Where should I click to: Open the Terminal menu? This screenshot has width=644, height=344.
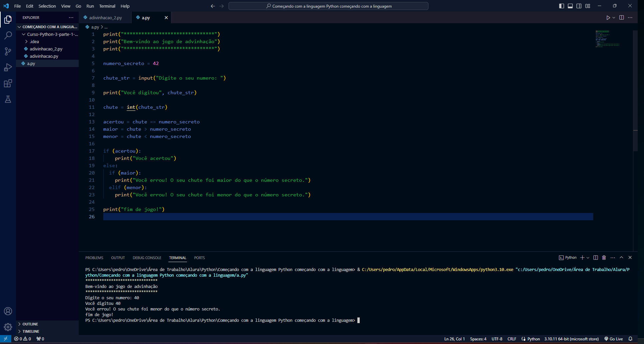point(107,6)
